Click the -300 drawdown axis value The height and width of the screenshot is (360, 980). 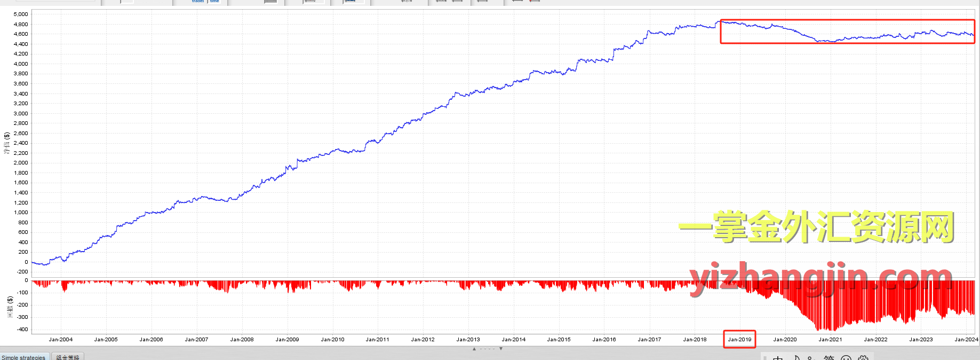[x=23, y=317]
